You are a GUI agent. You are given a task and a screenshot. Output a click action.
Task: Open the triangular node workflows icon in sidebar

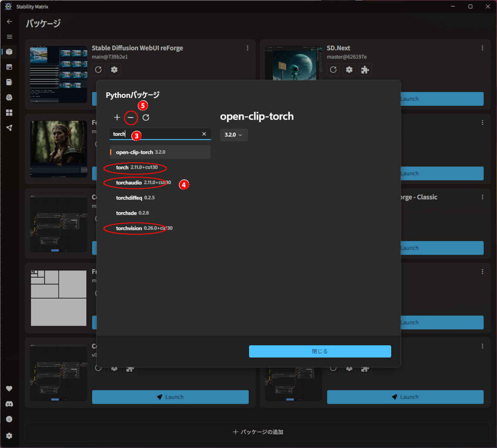click(x=9, y=128)
